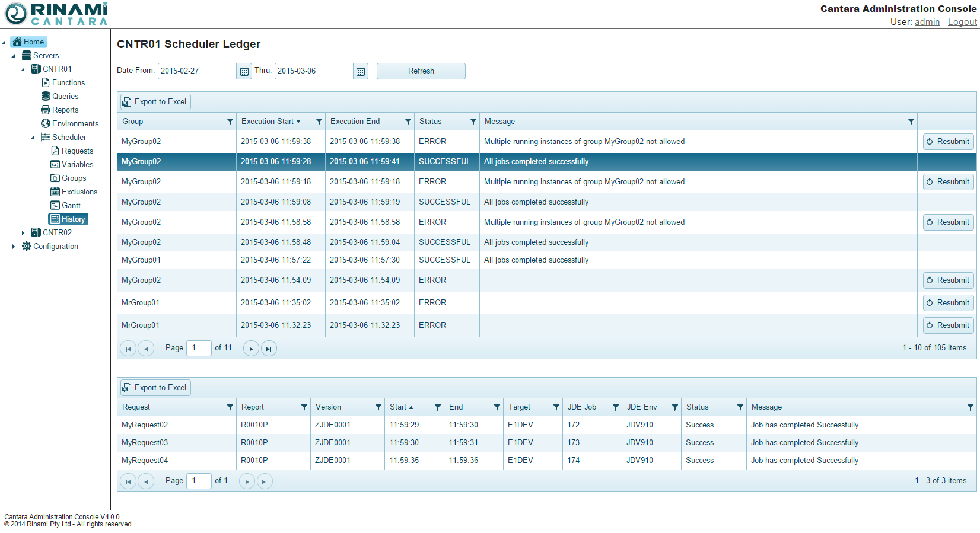The image size is (980, 533).
Task: Open the Functions item under CNTR01
Action: [x=68, y=83]
